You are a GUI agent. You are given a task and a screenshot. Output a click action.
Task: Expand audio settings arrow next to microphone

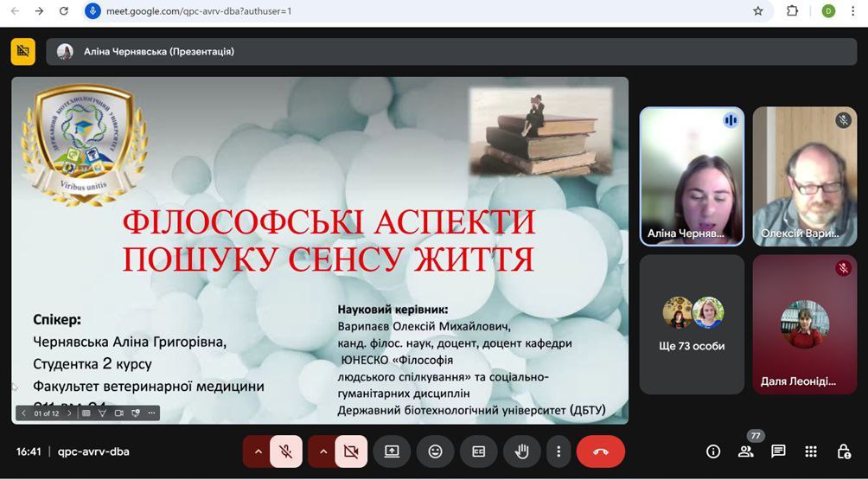258,451
